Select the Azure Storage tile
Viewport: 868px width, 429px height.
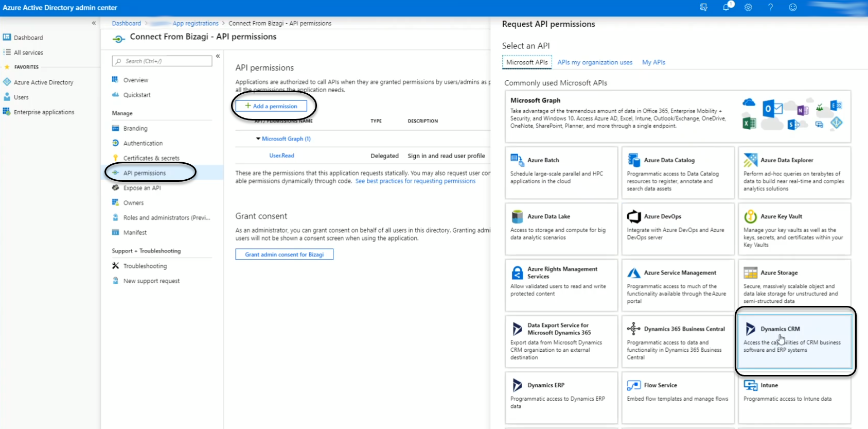click(794, 285)
